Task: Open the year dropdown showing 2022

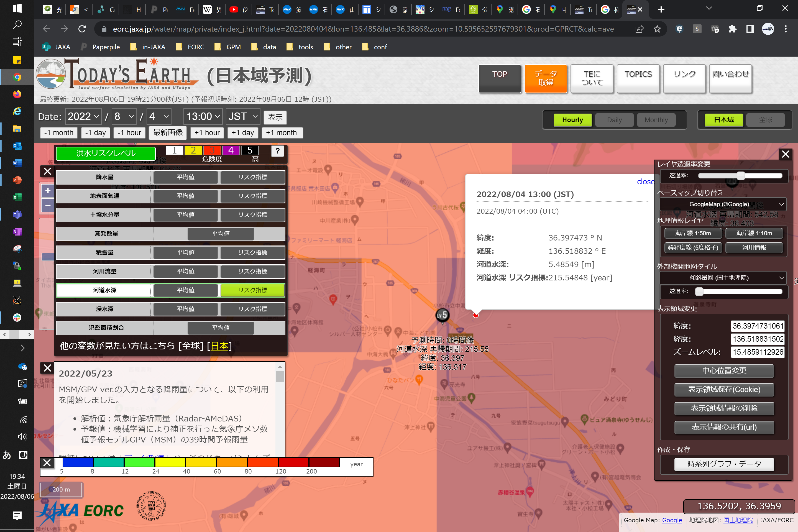Action: pos(83,116)
